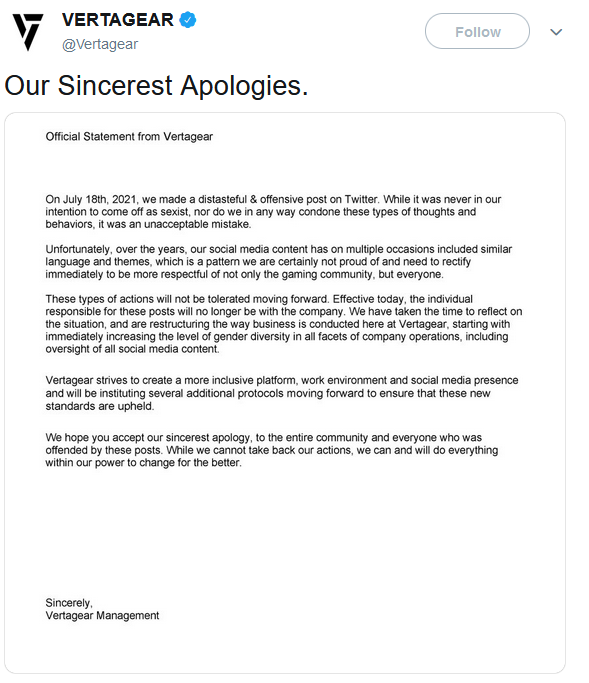Click the 'On July 18th, 2021' paragraph
Viewport: 589px width, 683px height.
[x=273, y=212]
